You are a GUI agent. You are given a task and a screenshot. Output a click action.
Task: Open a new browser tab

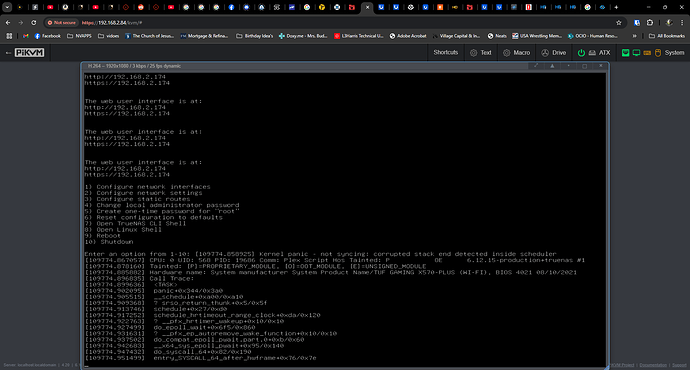coord(616,7)
